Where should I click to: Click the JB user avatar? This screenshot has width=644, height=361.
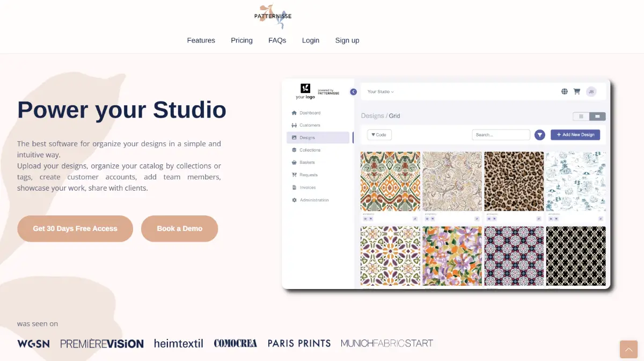591,92
